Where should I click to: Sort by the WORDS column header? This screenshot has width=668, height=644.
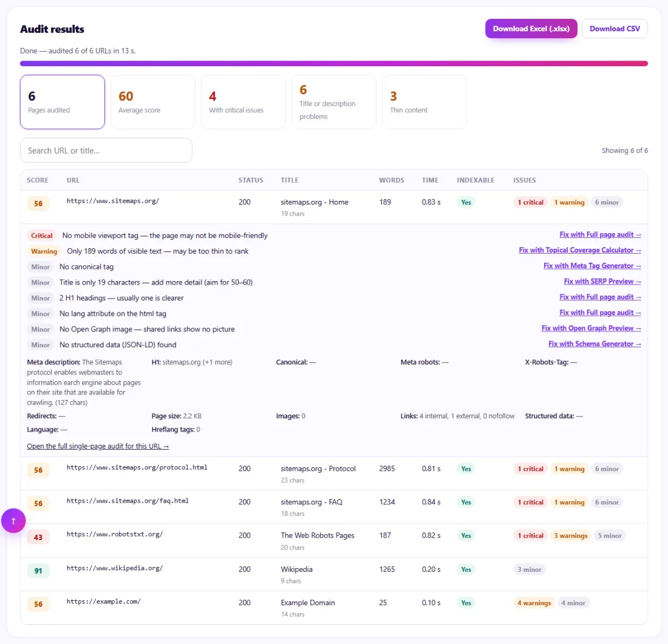tap(392, 180)
